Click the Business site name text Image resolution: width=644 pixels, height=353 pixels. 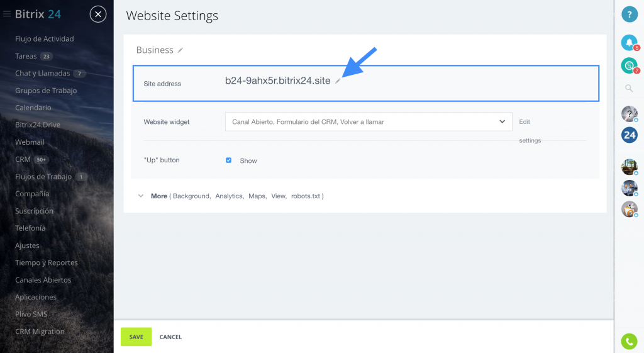155,50
